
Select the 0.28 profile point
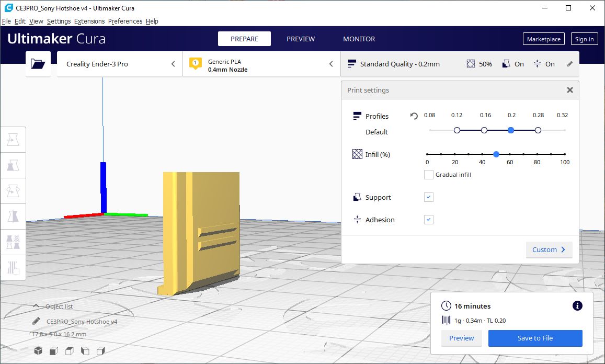[538, 130]
